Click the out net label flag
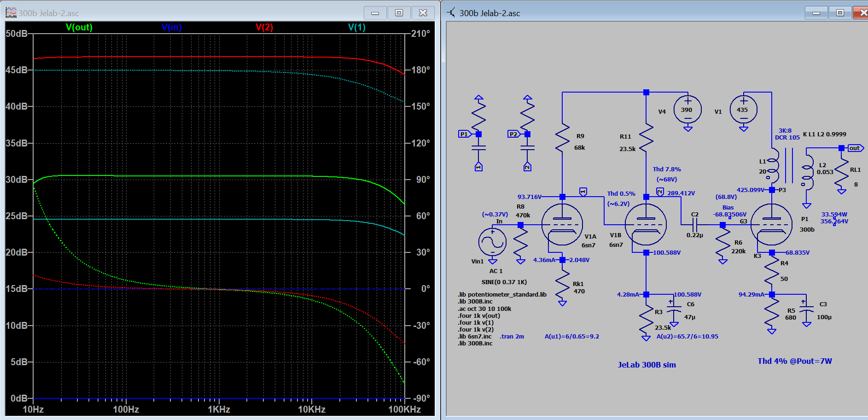This screenshot has height=420, width=868. click(x=856, y=148)
